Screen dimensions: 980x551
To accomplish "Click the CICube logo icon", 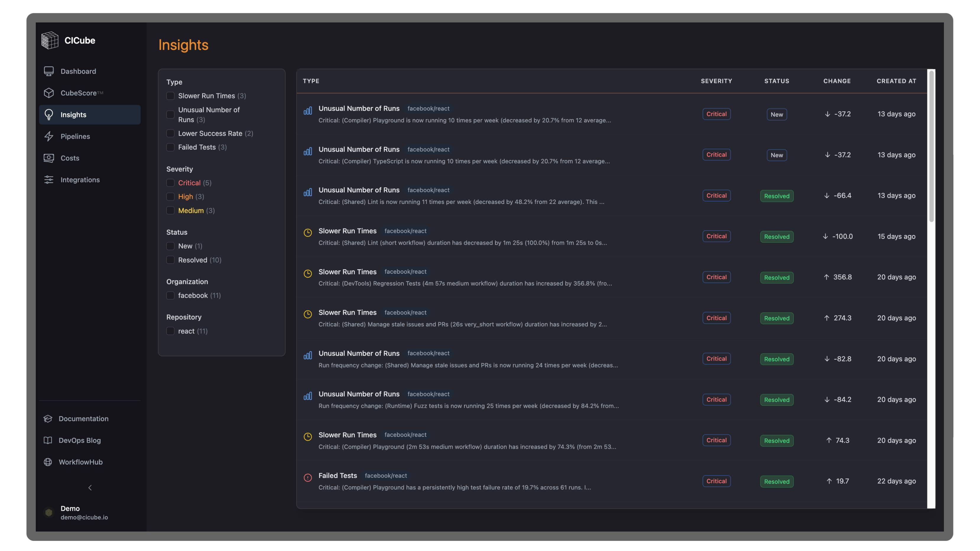I will pos(50,40).
